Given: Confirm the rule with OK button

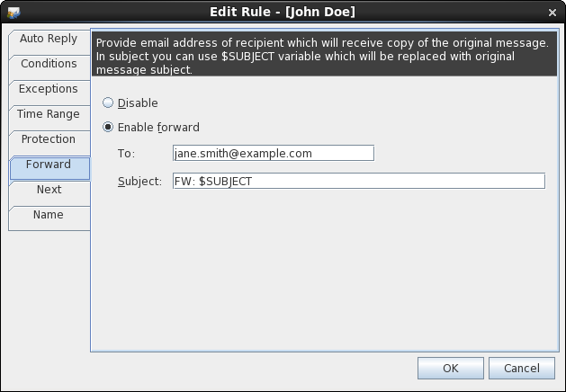Looking at the screenshot, I should point(451,369).
